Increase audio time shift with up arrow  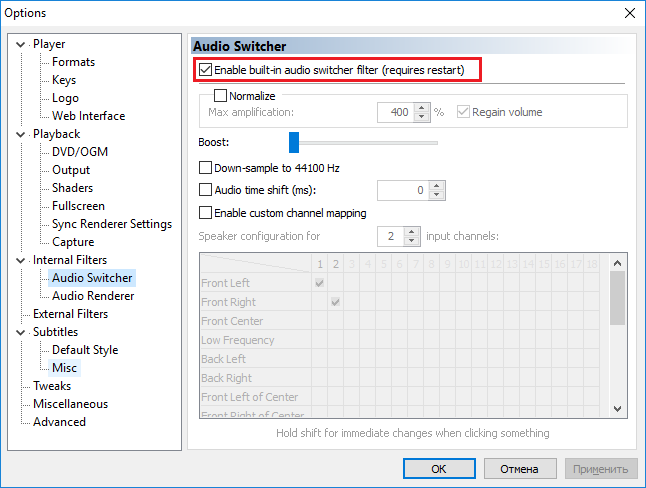coord(438,185)
